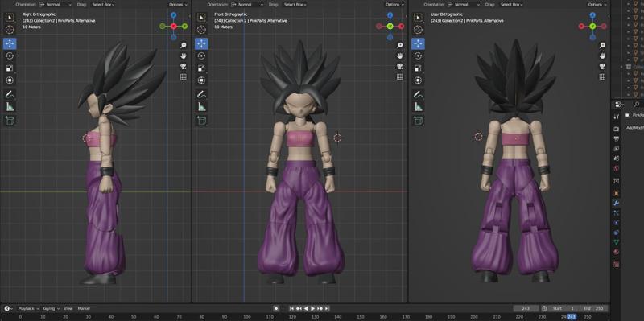Toggle camera view in Right Orthographic viewport
Viewport: 644px width, 321px height.
point(184,66)
